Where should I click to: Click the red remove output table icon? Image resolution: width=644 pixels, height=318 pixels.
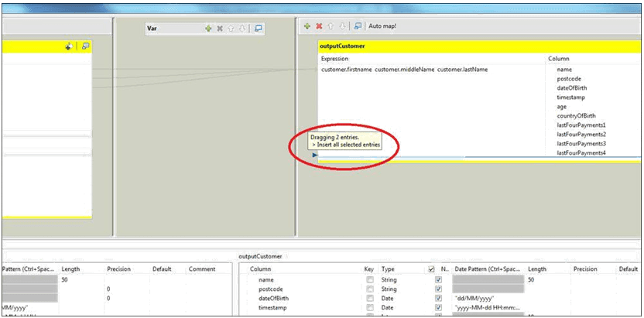[319, 26]
